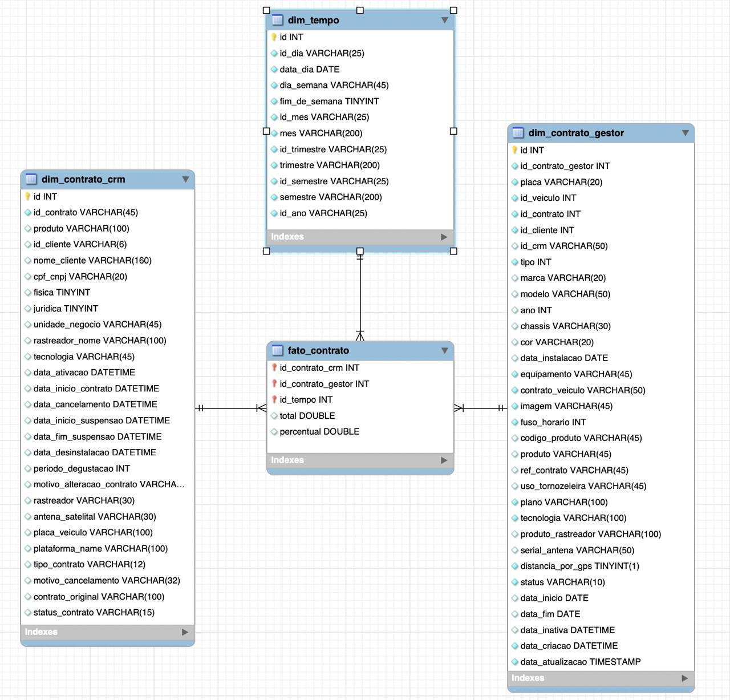This screenshot has height=700, width=730.
Task: Select column motivo_cancelamento VARCHAR(32)
Action: (108, 581)
